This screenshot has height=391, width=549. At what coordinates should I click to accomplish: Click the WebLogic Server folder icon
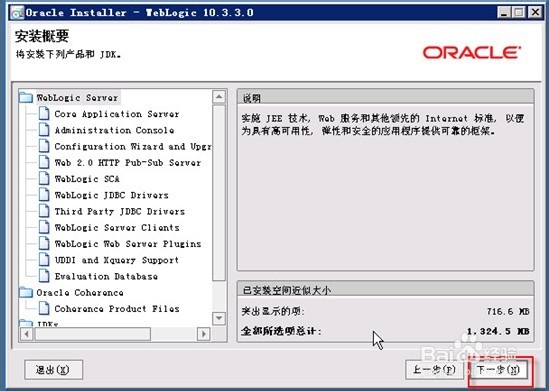click(26, 98)
